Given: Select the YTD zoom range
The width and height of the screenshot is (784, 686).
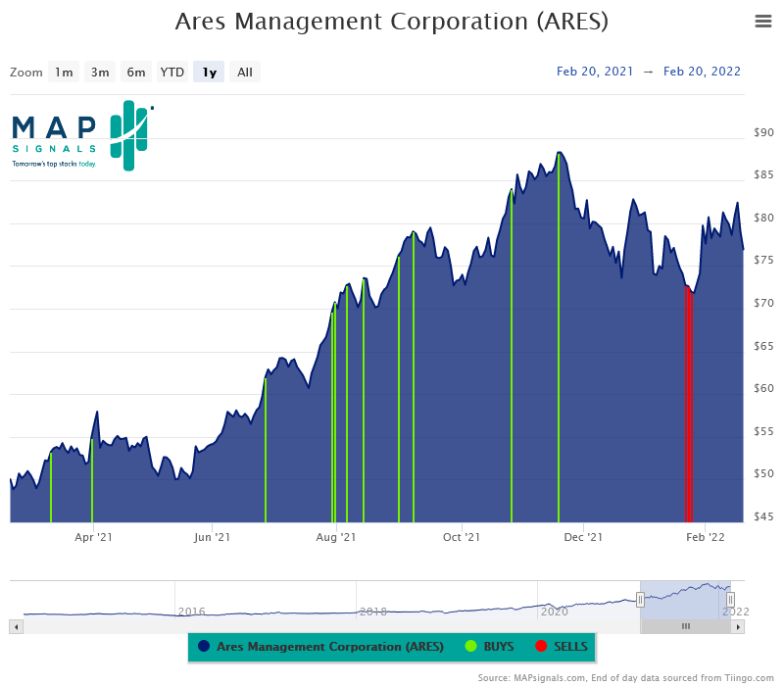Looking at the screenshot, I should point(172,72).
